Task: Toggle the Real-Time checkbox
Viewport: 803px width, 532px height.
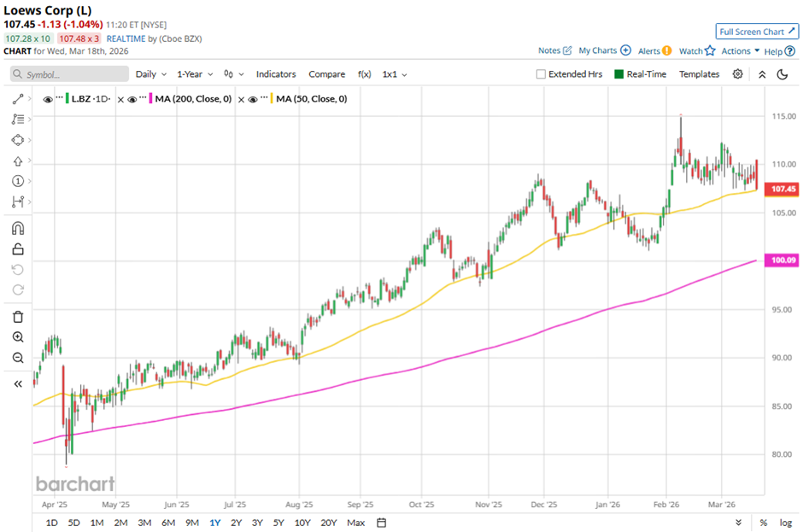Action: click(619, 74)
